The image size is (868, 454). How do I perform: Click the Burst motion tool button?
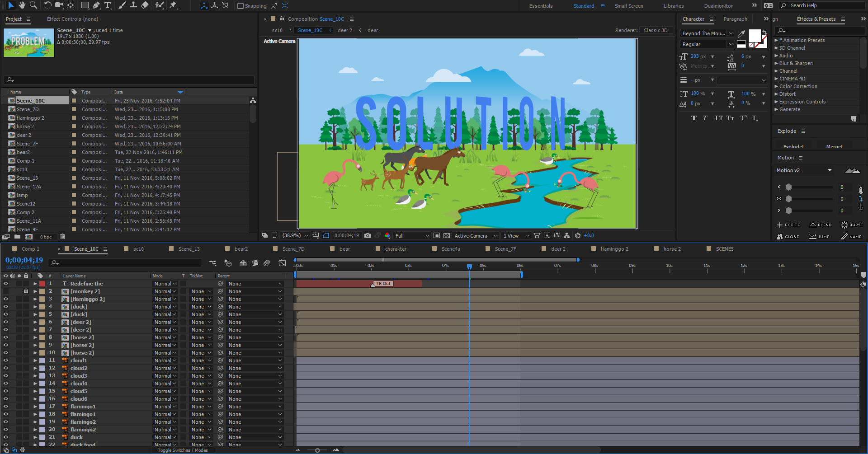852,225
